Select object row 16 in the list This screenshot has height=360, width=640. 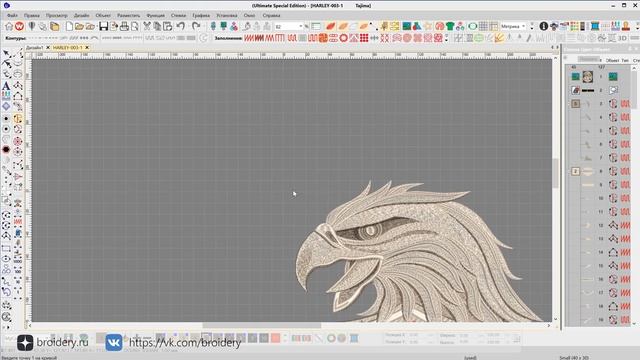[x=600, y=280]
